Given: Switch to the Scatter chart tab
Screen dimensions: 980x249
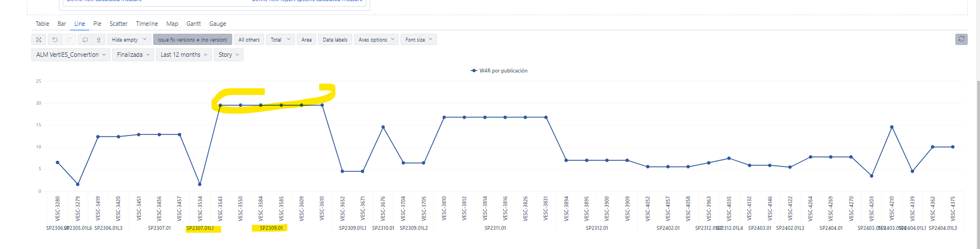Looking at the screenshot, I should pyautogui.click(x=118, y=24).
